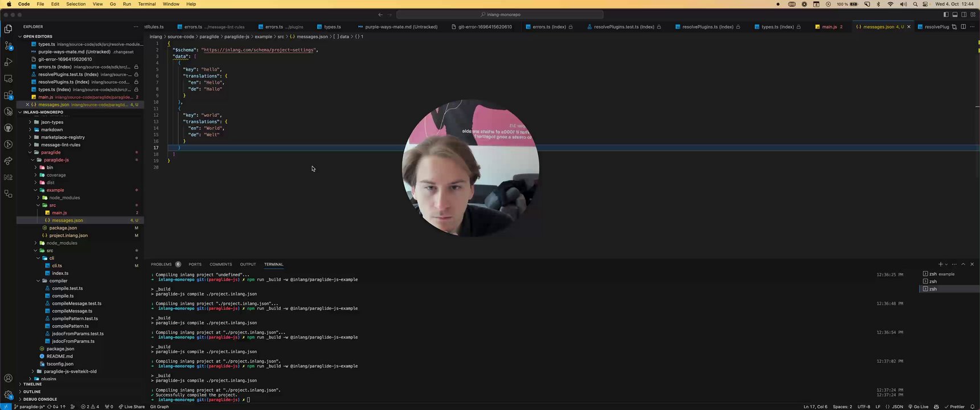Open remote window button in status bar
The width and height of the screenshot is (980, 410).
click(x=6, y=407)
